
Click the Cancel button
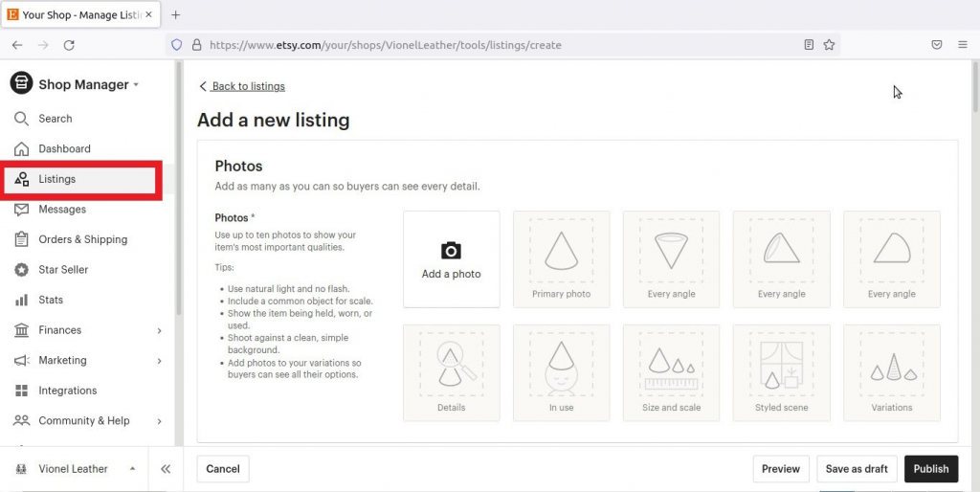click(223, 469)
